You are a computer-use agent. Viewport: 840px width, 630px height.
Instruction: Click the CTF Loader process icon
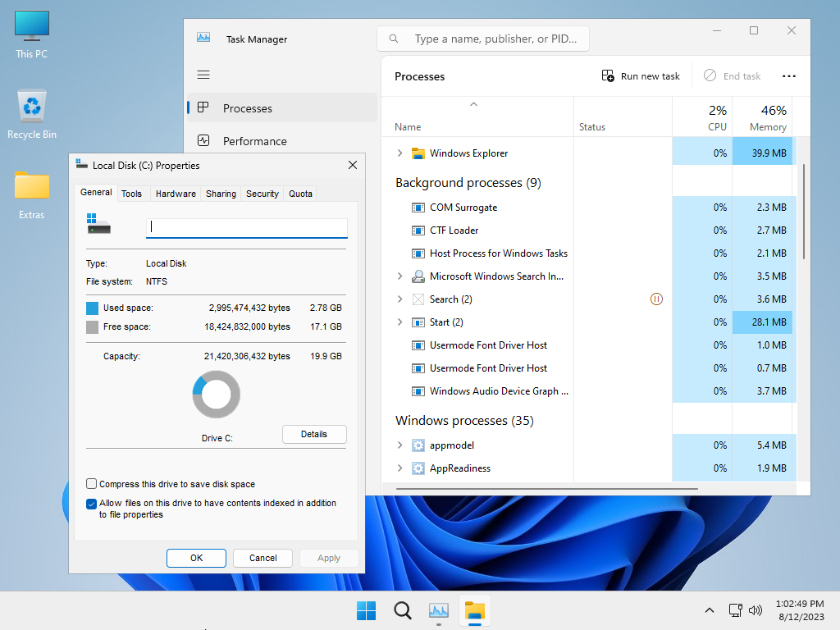coord(418,231)
